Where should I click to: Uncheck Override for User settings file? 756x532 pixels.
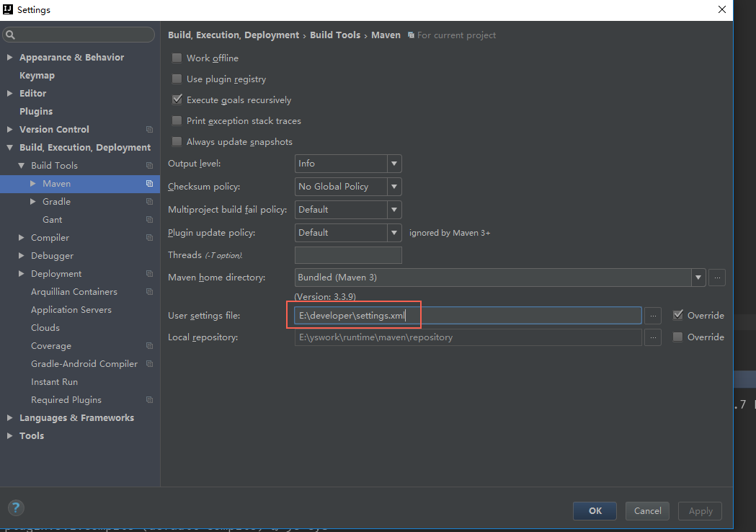click(x=678, y=315)
